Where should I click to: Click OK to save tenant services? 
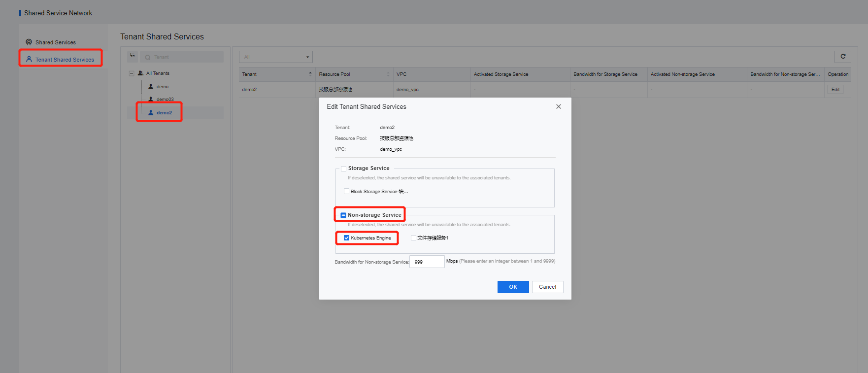pyautogui.click(x=513, y=287)
